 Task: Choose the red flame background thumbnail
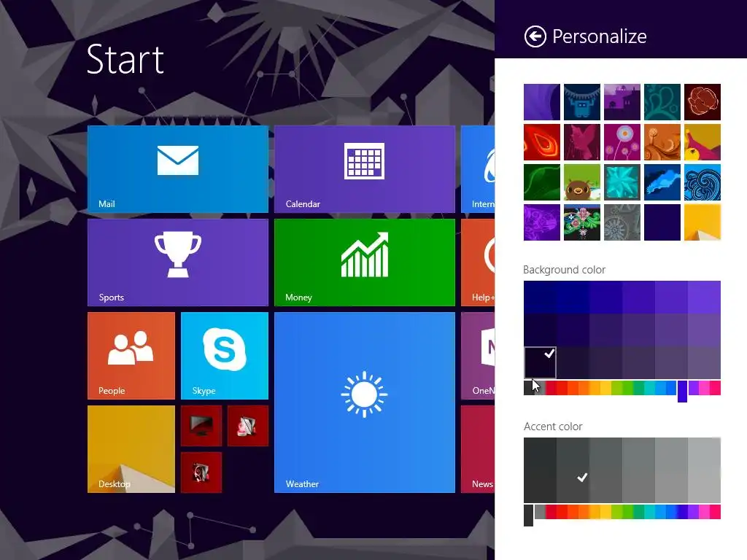[542, 142]
